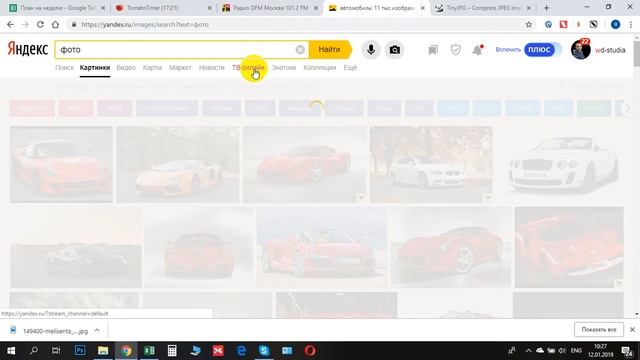Open red Audi R8 convertible thumbnail
Viewport: 640px width, 360px height.
pos(322,247)
